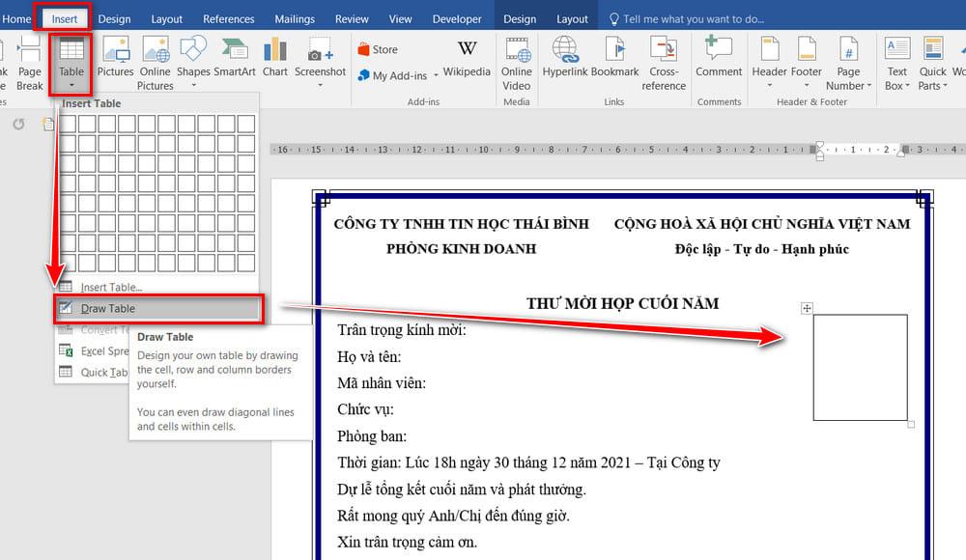
Task: Open the View tab
Action: [401, 19]
